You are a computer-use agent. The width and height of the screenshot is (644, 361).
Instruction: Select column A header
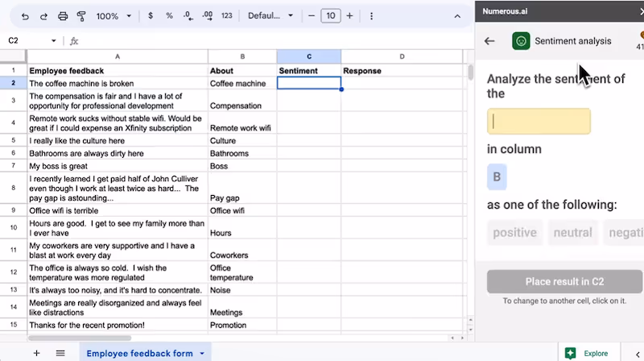[118, 56]
